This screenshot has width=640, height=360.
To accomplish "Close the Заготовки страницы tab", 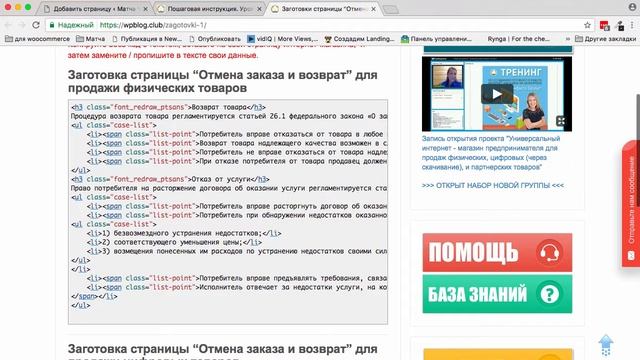I will pos(373,9).
